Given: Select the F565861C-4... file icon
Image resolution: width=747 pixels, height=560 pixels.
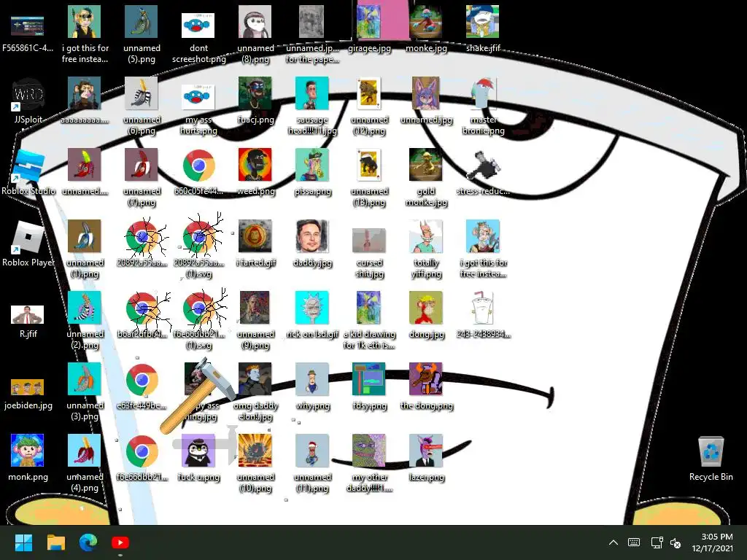Looking at the screenshot, I should pos(28,34).
